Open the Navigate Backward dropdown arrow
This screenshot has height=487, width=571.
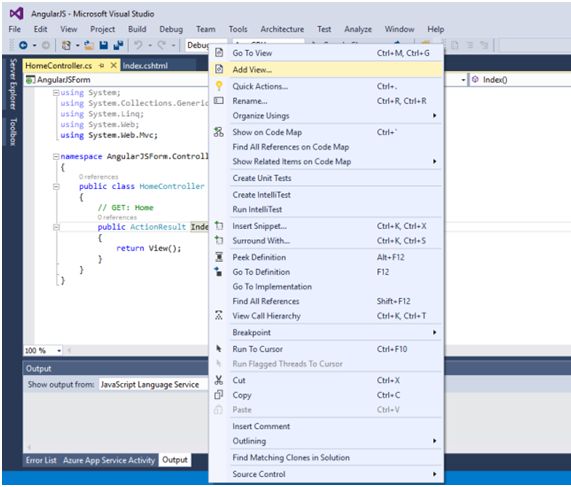[35, 46]
